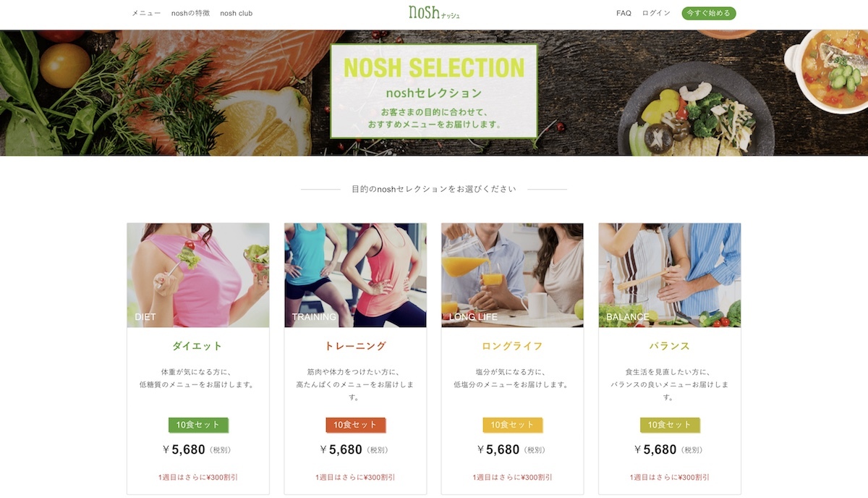Select the DIET photo thumbnail
868x498 pixels.
198,275
